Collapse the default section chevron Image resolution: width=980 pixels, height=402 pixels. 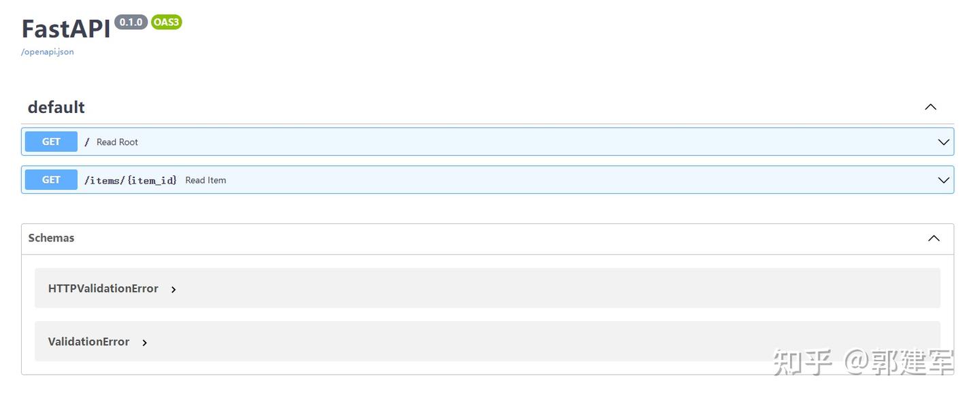(930, 107)
